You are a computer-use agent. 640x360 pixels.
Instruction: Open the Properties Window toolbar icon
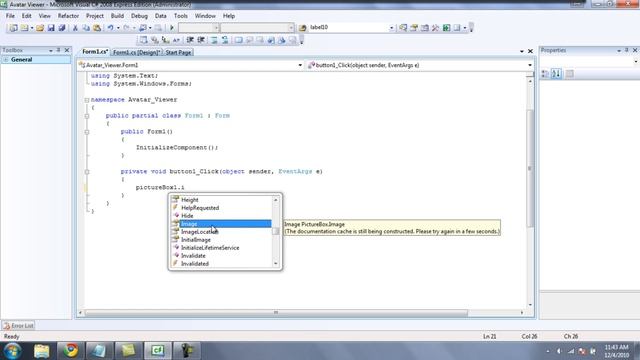414,28
